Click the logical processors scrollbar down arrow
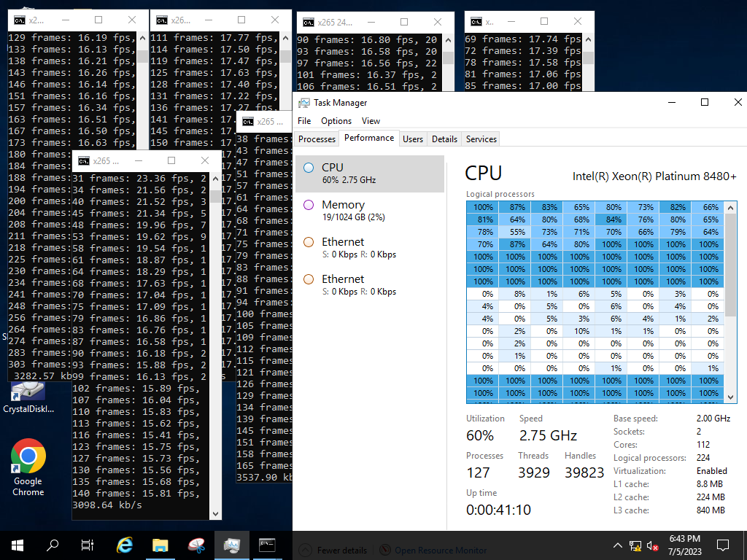Screen dimensions: 747x560 731,397
